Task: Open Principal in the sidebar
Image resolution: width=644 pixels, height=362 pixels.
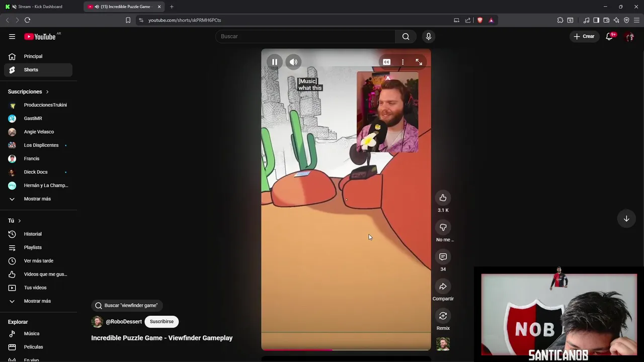Action: [38, 56]
